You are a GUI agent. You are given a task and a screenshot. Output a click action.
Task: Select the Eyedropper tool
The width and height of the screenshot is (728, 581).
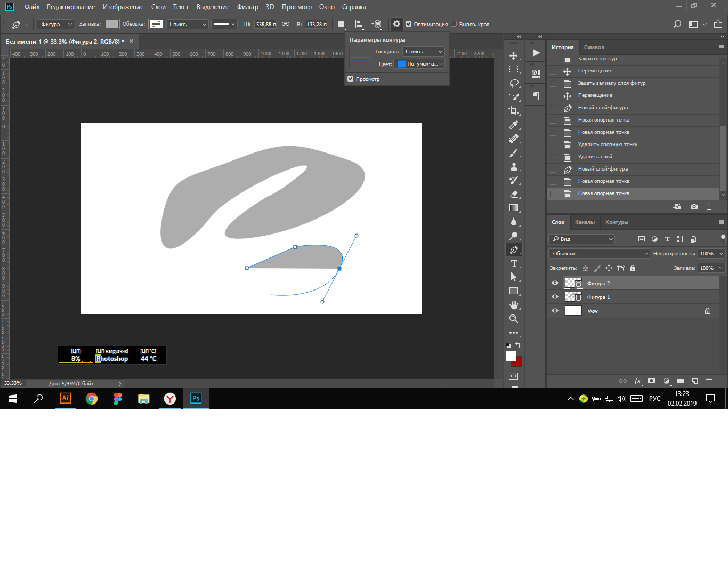pyautogui.click(x=514, y=125)
